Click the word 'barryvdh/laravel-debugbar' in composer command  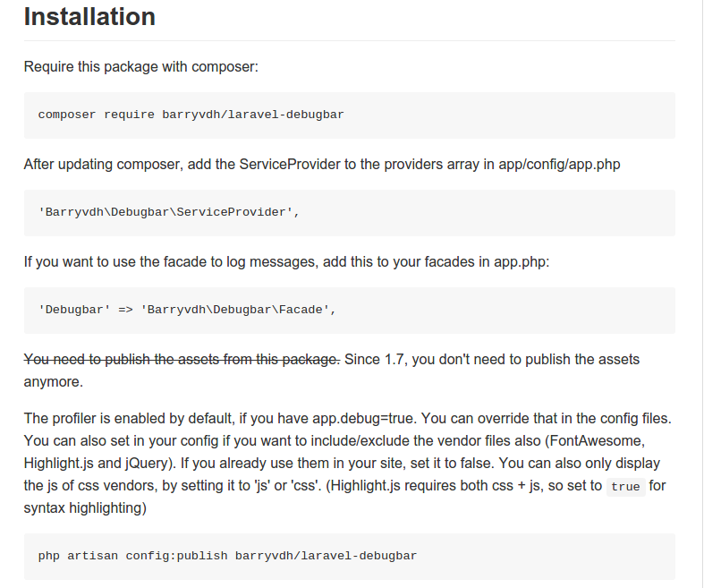(x=253, y=115)
